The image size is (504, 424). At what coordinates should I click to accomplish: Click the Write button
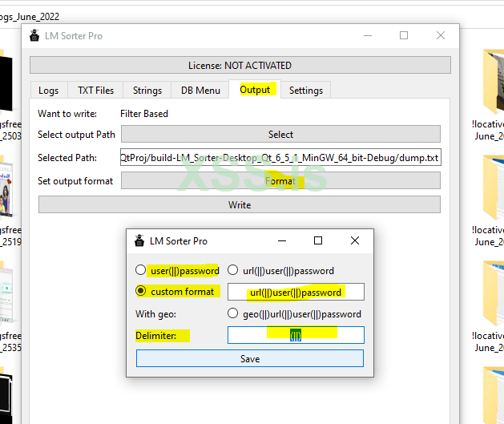240,204
